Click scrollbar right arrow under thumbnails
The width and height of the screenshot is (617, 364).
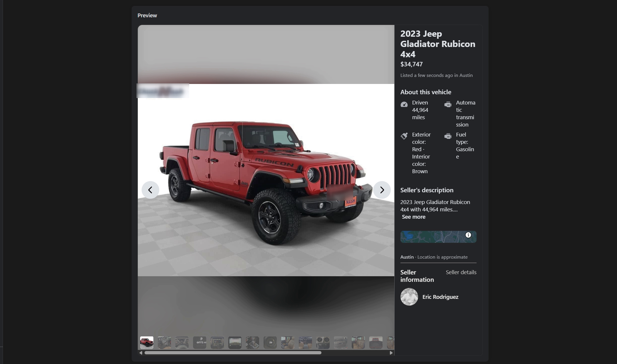click(x=391, y=353)
